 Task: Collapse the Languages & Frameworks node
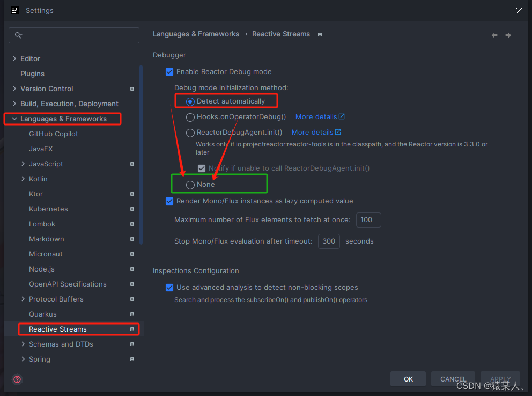[x=14, y=119]
